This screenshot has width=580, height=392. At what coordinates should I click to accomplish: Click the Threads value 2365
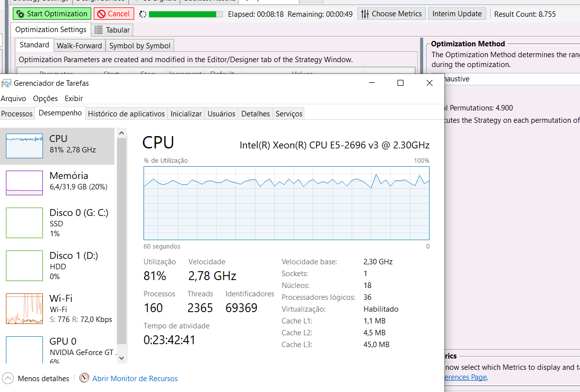(200, 308)
